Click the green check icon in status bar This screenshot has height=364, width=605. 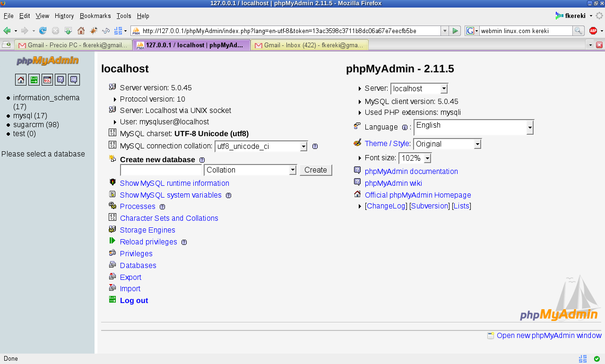point(597,359)
